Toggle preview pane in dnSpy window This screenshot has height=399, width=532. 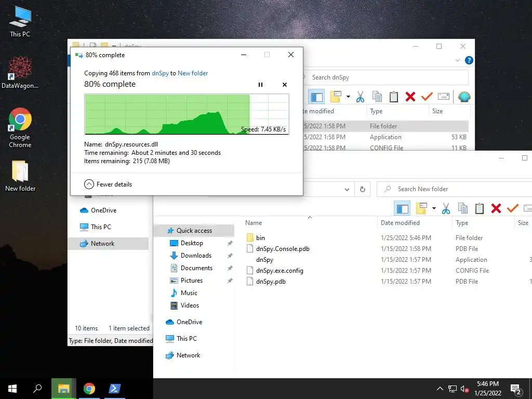316,97
